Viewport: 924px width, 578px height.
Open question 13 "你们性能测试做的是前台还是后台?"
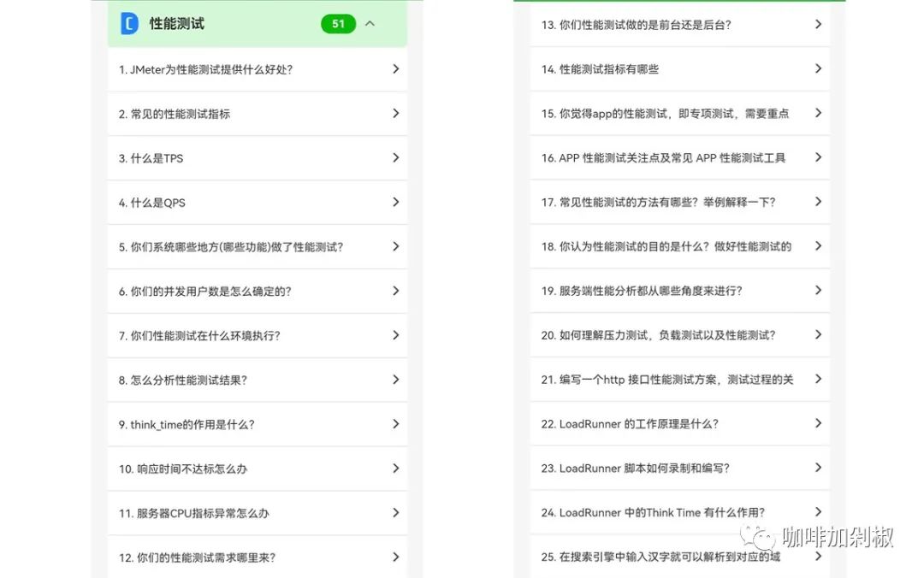tap(680, 25)
